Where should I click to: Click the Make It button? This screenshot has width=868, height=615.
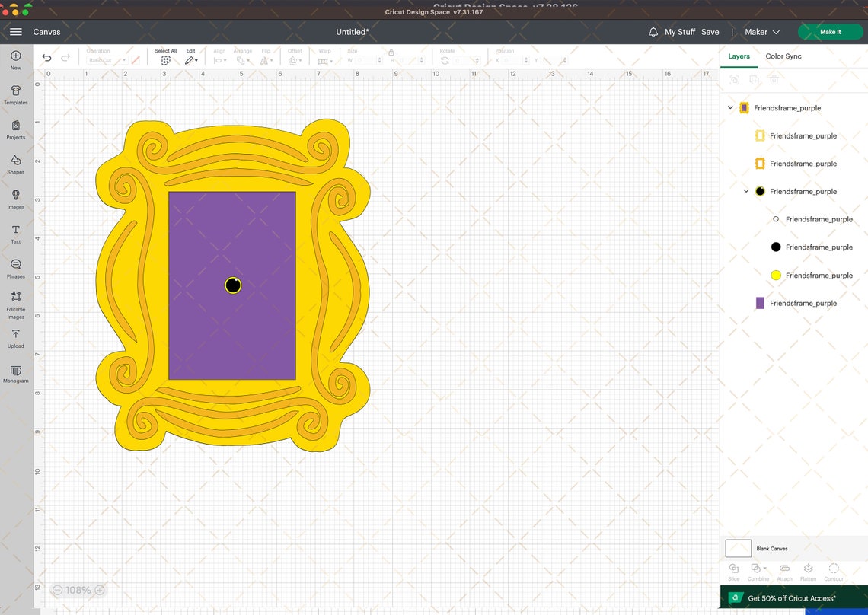pos(830,32)
